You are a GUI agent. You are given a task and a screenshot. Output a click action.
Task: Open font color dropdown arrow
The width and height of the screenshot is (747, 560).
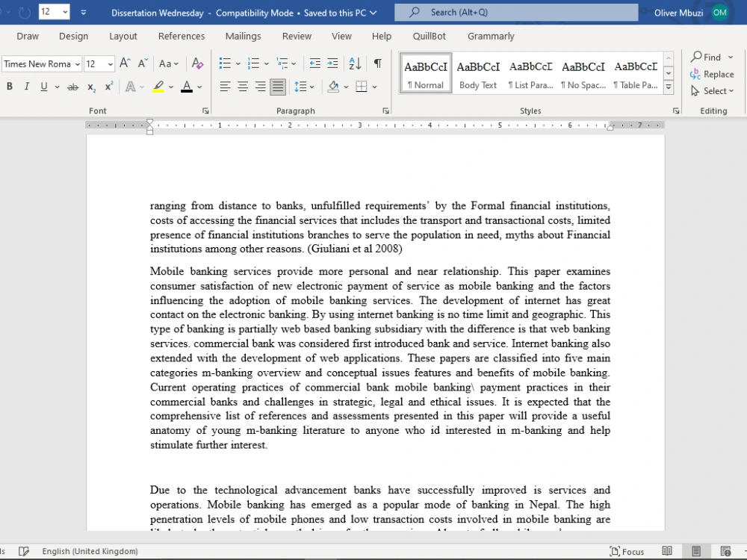(199, 87)
